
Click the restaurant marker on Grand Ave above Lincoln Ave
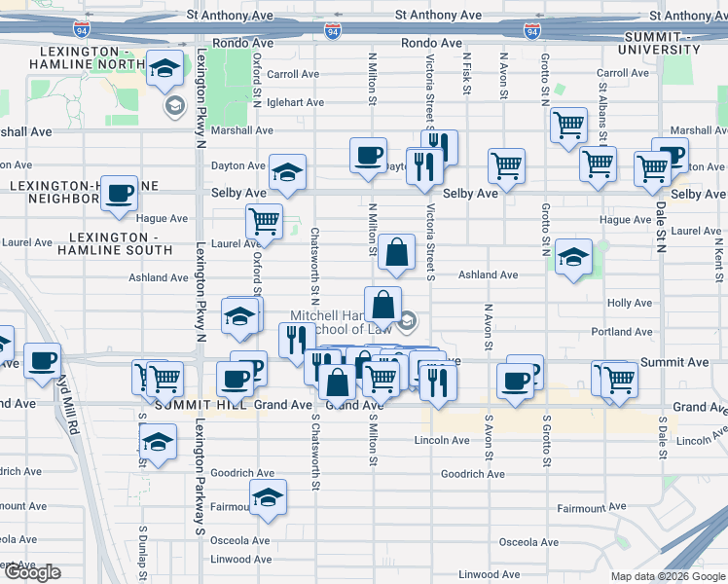(438, 385)
